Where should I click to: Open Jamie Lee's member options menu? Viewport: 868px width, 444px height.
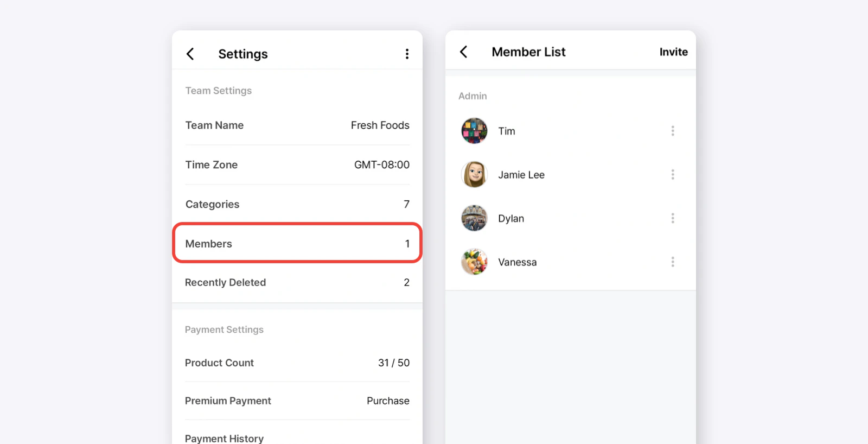[672, 174]
